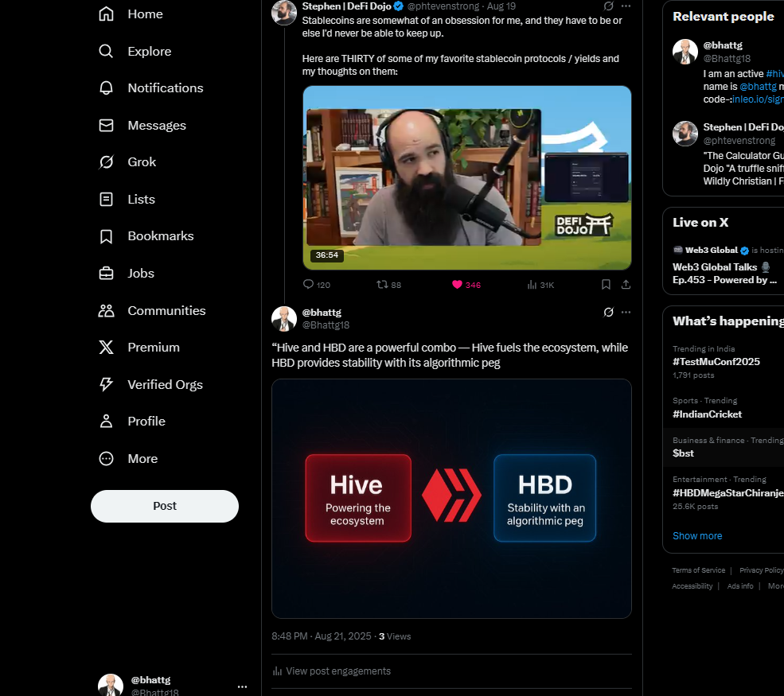Click the 3 Views count
The height and width of the screenshot is (696, 784).
(x=395, y=636)
